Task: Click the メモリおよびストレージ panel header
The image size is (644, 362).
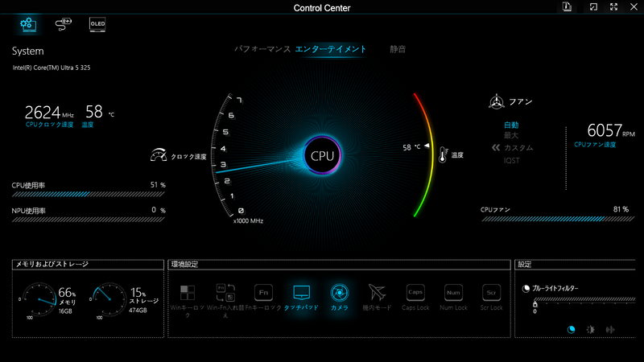Action: [88, 265]
